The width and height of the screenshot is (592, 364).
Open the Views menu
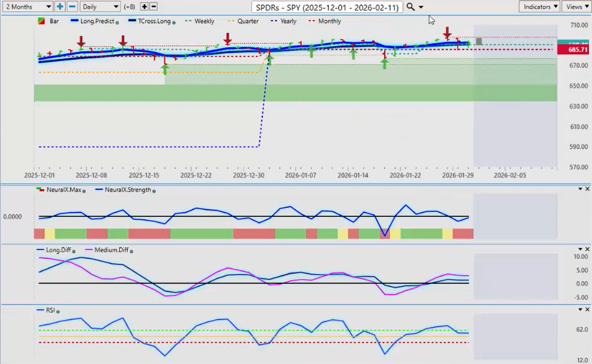577,6
